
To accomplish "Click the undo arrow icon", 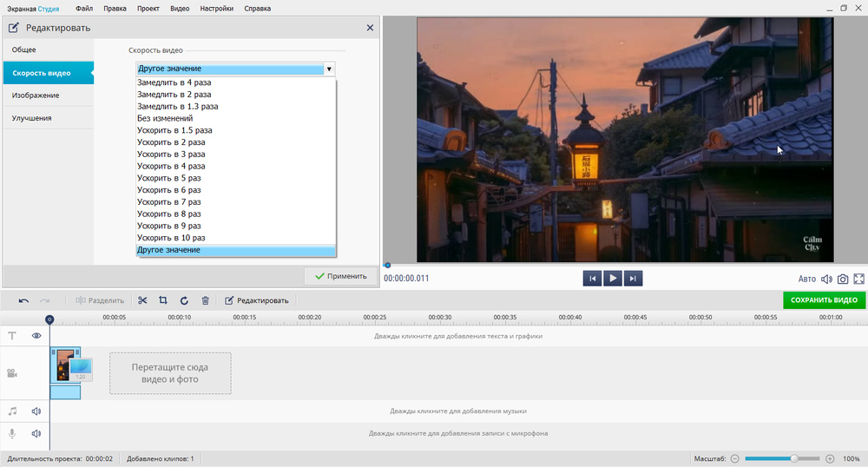I will (23, 300).
